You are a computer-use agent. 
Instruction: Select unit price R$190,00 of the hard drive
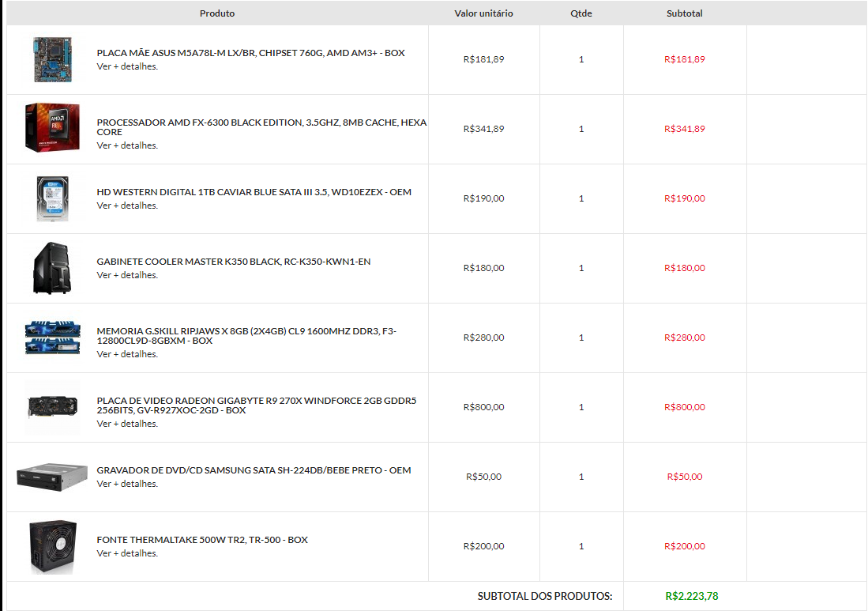click(x=484, y=198)
